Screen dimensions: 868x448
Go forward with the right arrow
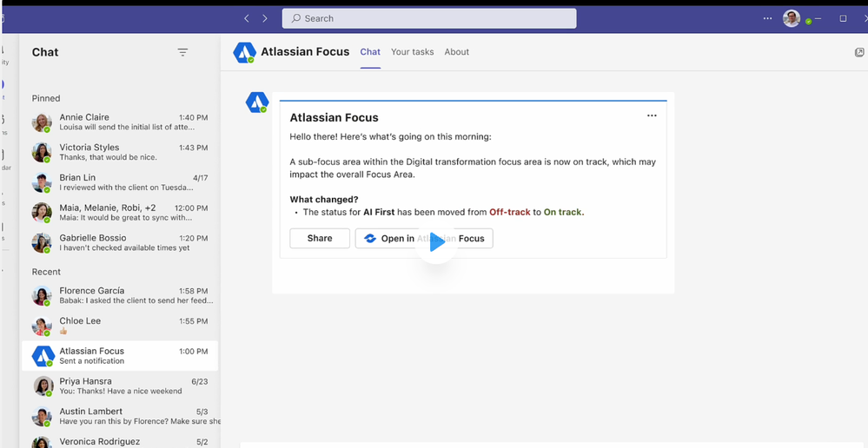tap(265, 18)
